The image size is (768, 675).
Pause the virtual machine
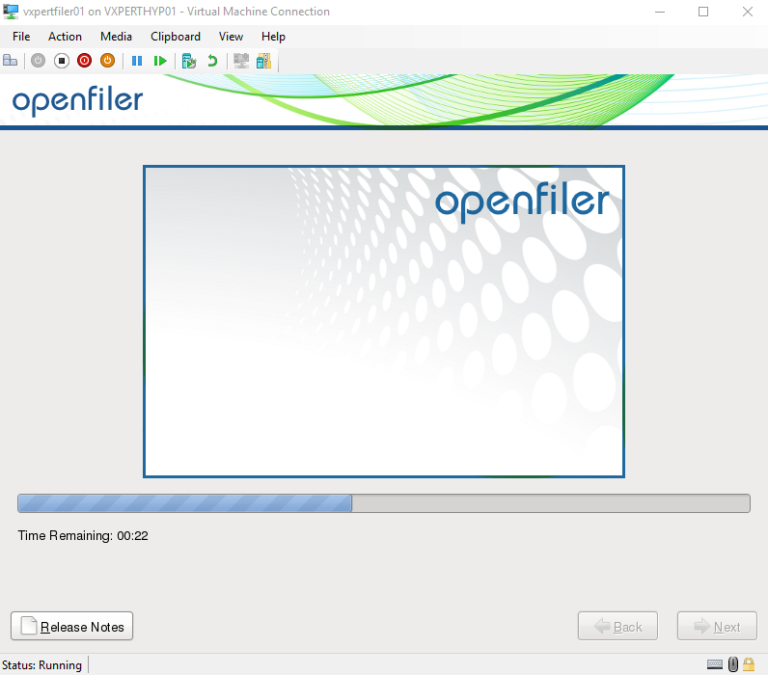tap(137, 61)
